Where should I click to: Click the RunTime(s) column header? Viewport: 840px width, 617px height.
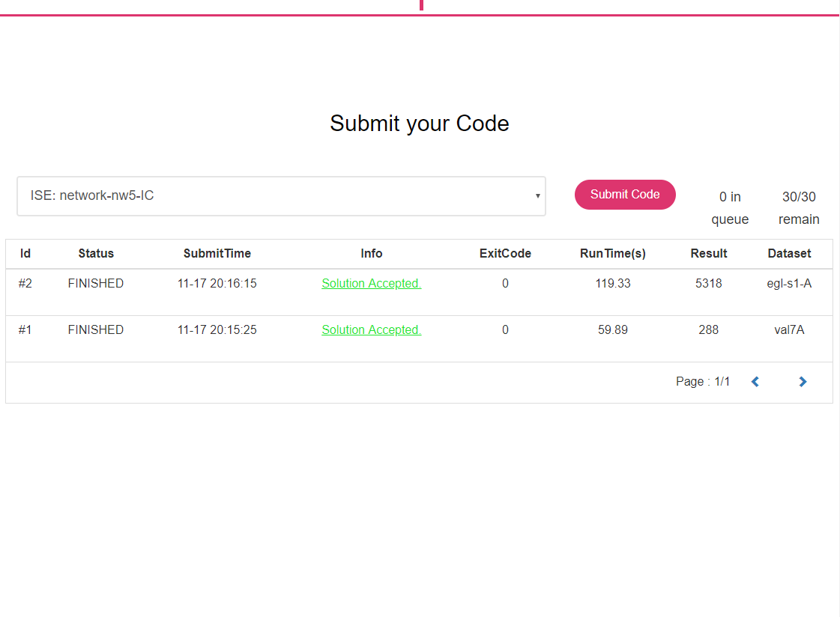(x=612, y=253)
